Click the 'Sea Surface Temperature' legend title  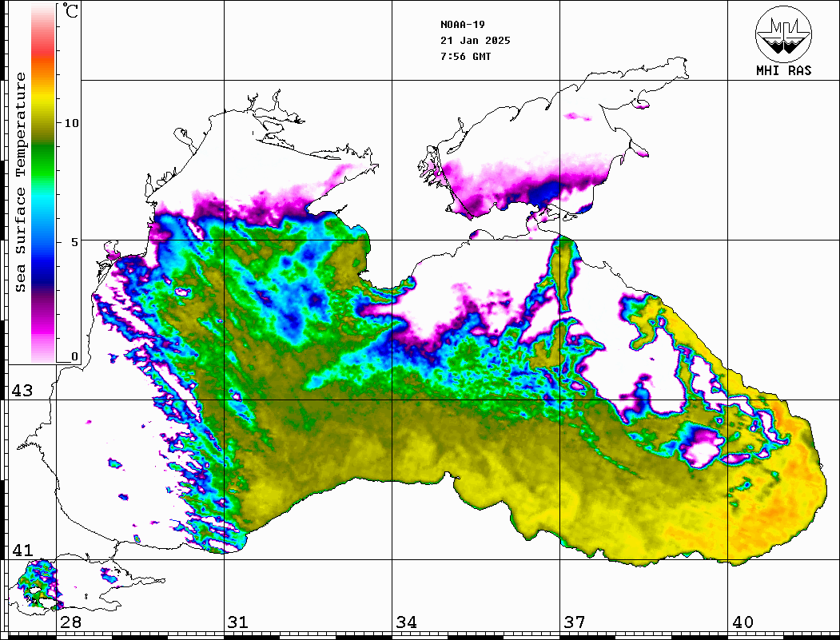tap(20, 182)
